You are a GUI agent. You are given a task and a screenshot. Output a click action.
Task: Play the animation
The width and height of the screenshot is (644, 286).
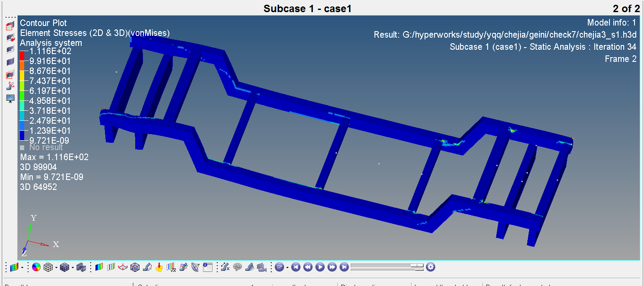pos(320,267)
